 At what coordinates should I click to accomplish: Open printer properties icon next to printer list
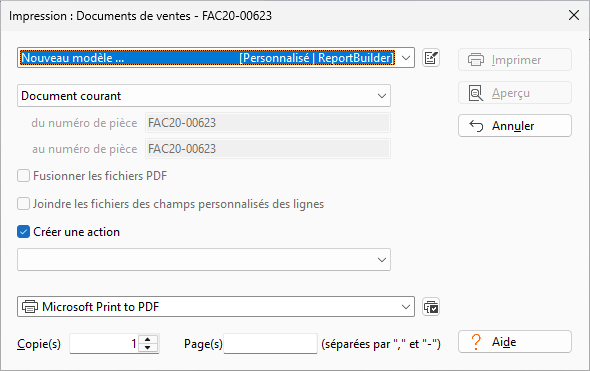pos(431,307)
